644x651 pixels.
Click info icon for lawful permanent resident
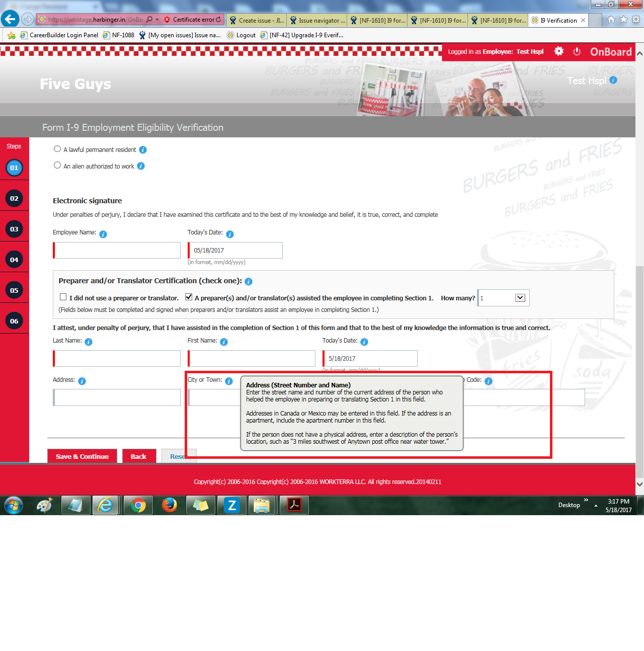(x=143, y=150)
